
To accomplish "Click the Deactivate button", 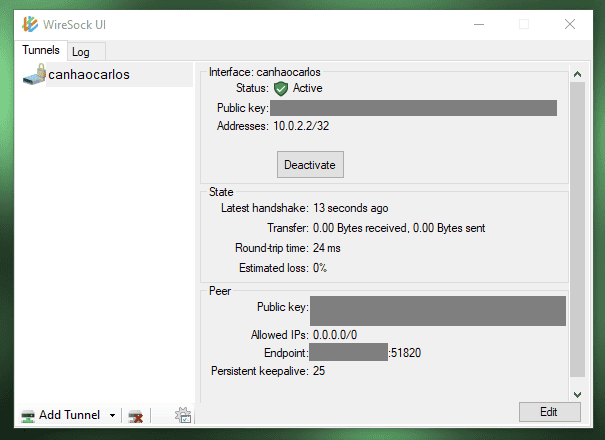I will pos(310,165).
